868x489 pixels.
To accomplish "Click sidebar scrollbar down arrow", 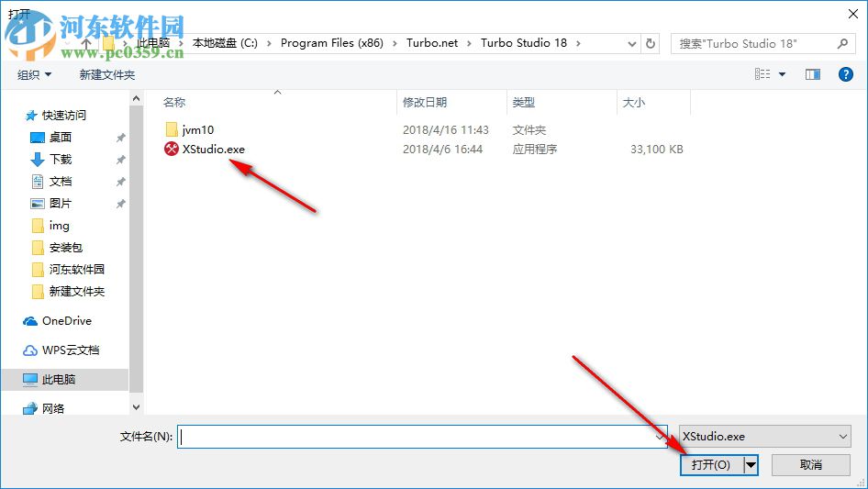I will click(x=136, y=407).
